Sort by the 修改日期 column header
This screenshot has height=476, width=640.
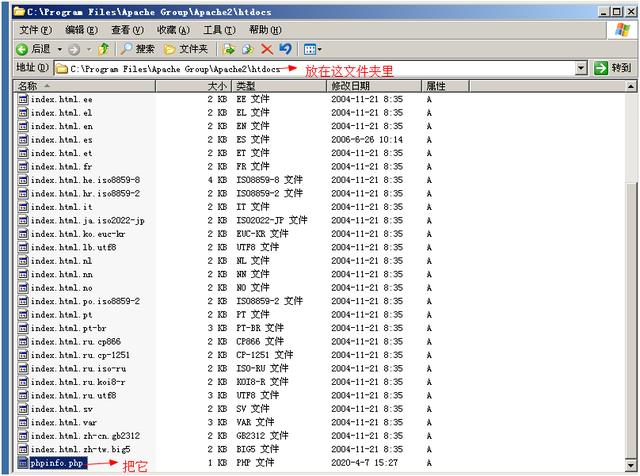click(374, 86)
